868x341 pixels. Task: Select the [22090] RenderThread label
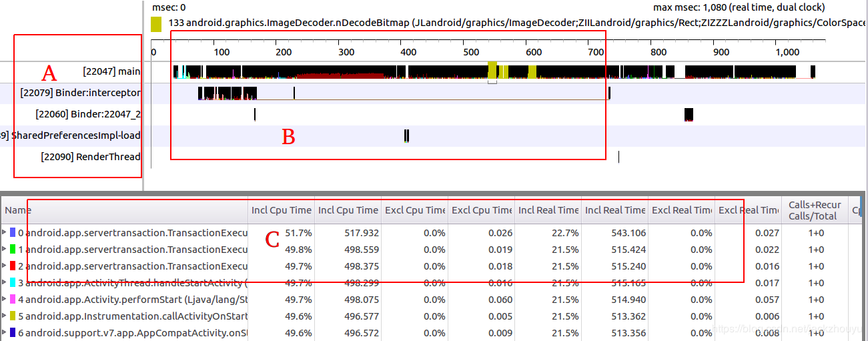91,157
